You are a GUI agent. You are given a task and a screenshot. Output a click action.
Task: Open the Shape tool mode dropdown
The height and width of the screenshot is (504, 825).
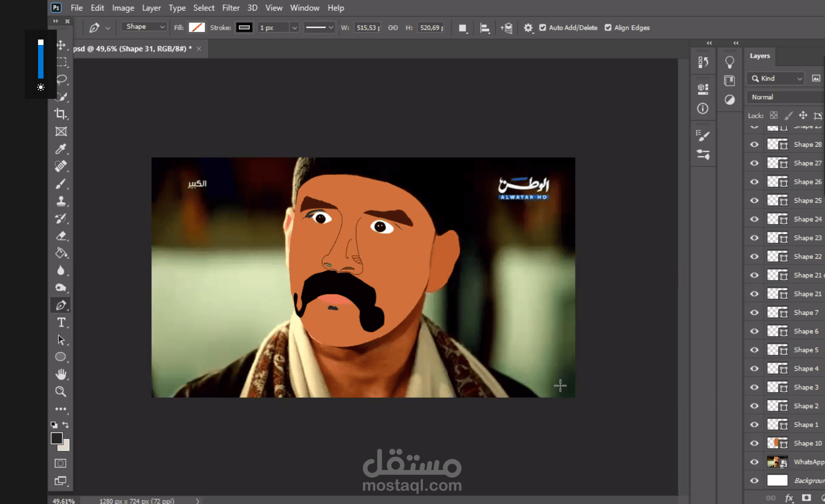point(144,27)
